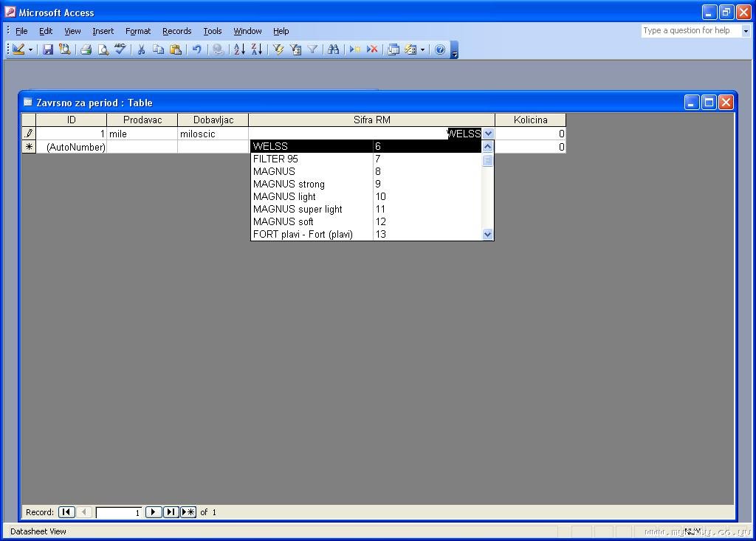Click dropdown list scroll up arrow

487,146
